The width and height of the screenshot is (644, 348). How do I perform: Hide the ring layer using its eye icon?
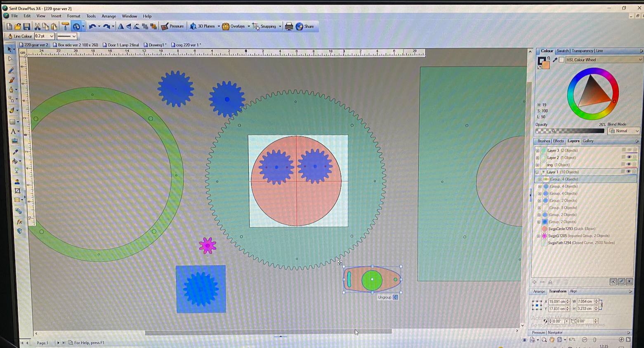pos(629,164)
